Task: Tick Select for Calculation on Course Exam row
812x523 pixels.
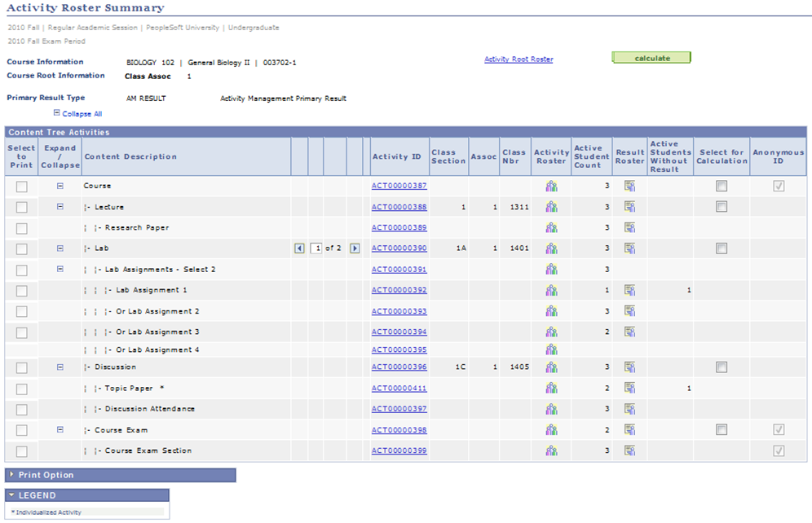Action: click(722, 429)
